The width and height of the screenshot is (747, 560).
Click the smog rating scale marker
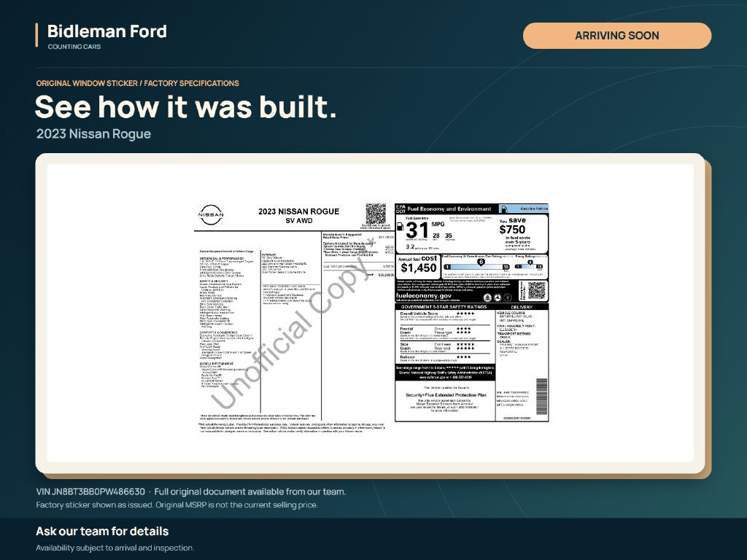(530, 262)
